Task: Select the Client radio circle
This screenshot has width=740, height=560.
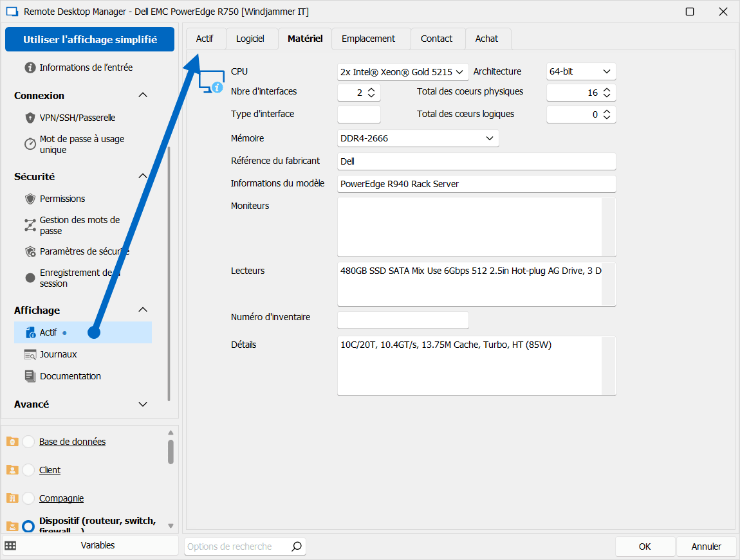Action: point(28,470)
